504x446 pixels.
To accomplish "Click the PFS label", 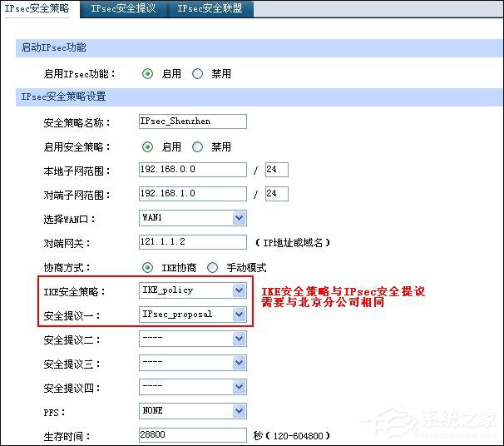I will point(54,413).
